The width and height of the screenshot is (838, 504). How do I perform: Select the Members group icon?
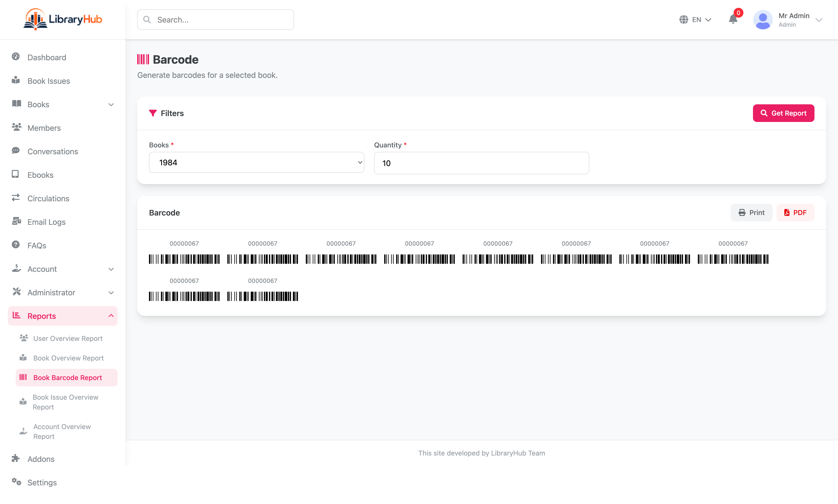(16, 127)
